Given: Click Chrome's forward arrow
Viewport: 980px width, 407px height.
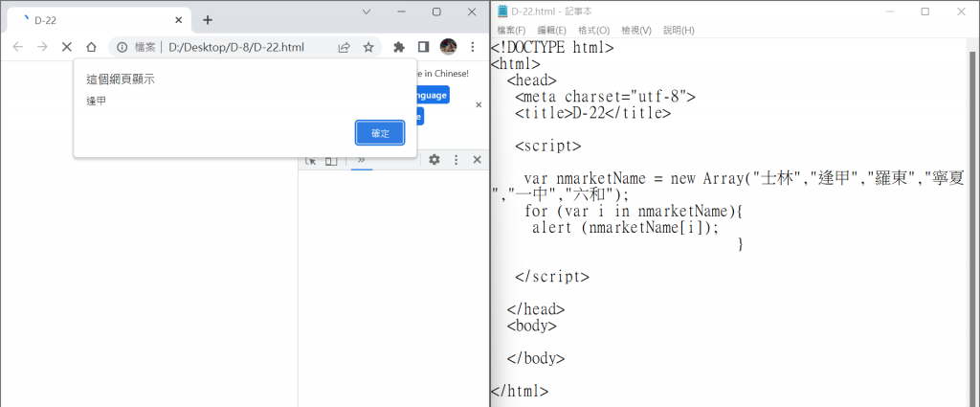Looking at the screenshot, I should tap(42, 47).
